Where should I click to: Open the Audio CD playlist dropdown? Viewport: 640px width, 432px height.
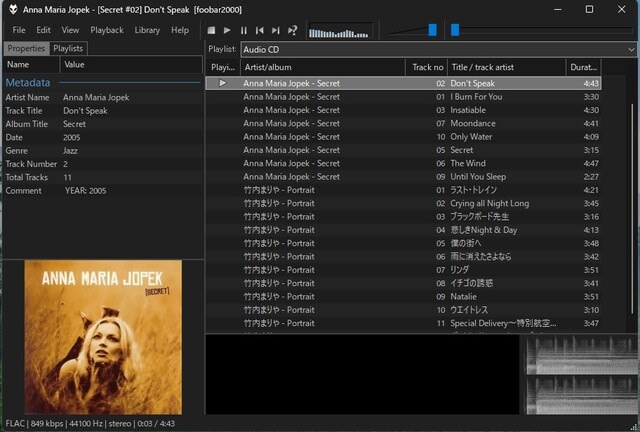click(438, 49)
